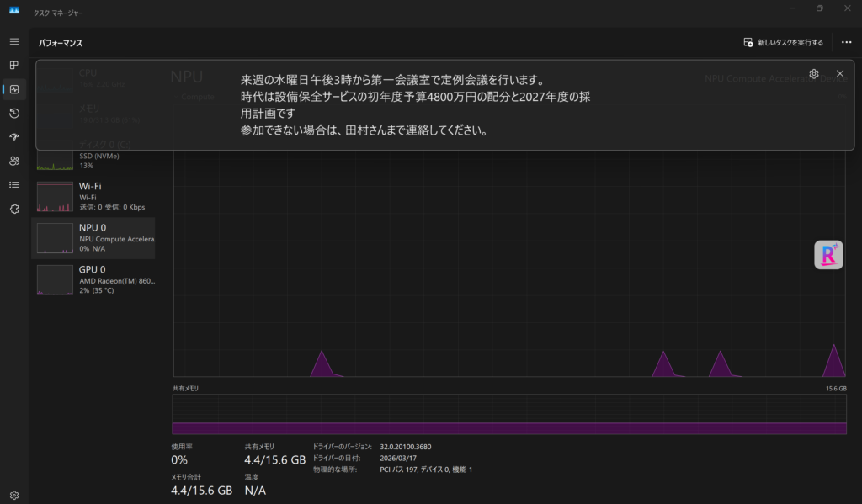This screenshot has height=504, width=862.
Task: Open the three-dot more options menu
Action: tap(846, 42)
